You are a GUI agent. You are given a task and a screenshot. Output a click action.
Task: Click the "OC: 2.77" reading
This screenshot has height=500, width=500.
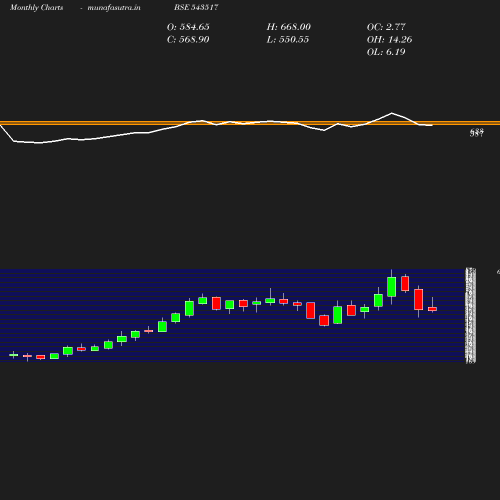[x=386, y=27]
